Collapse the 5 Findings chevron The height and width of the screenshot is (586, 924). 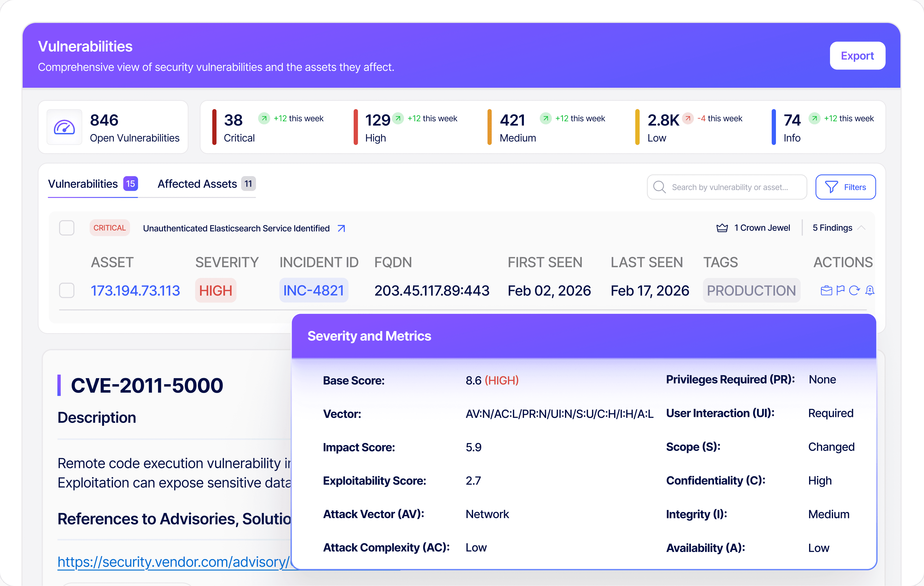861,228
